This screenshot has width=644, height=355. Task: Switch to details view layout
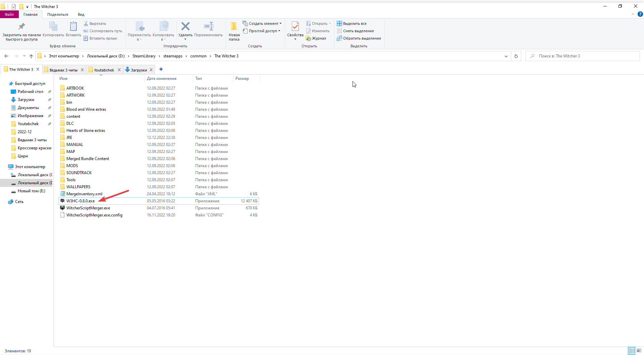632,351
